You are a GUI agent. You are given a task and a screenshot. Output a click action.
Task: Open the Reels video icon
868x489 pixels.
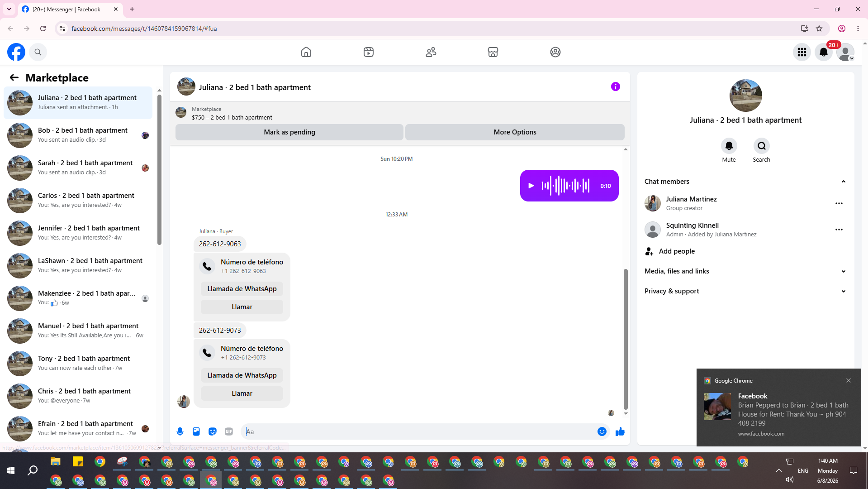coord(369,52)
